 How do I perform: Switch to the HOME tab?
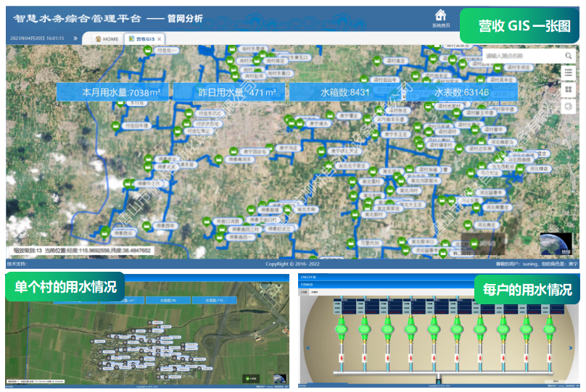[107, 38]
